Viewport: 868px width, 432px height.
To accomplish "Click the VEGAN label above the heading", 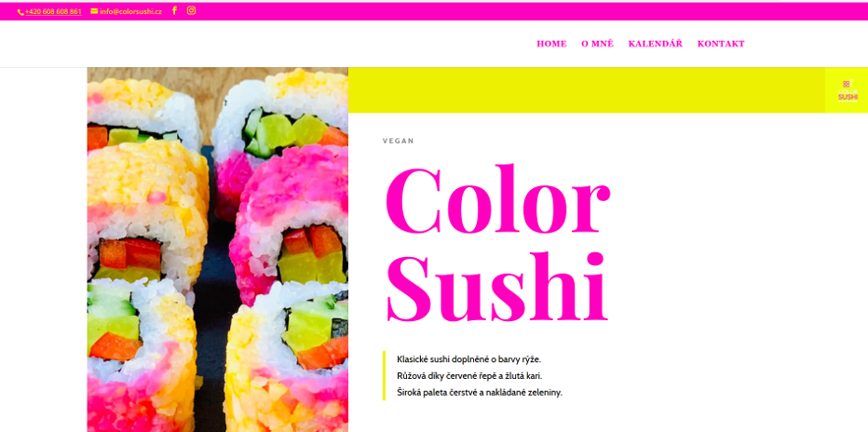I will pos(398,141).
